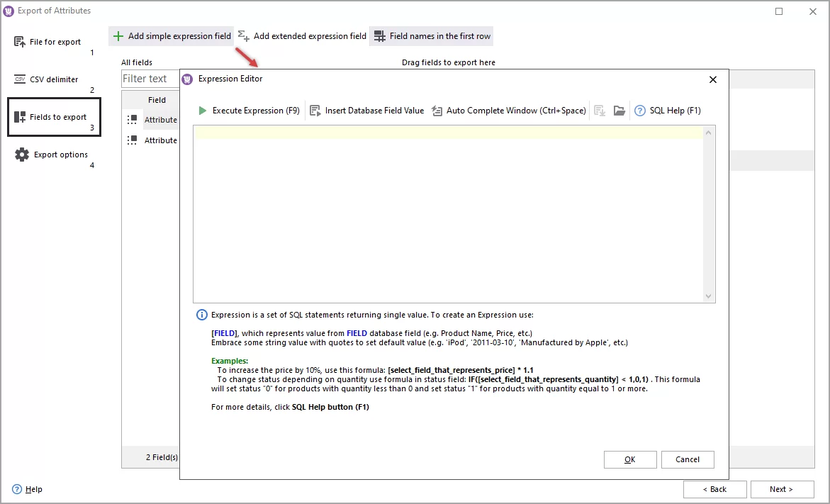Load a saved expression using the folder icon
The height and width of the screenshot is (504, 830).
click(619, 111)
